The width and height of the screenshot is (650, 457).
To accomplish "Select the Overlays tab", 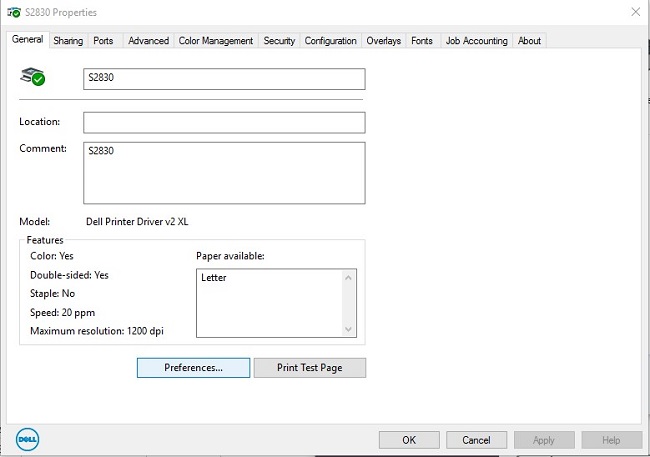I will [x=383, y=41].
